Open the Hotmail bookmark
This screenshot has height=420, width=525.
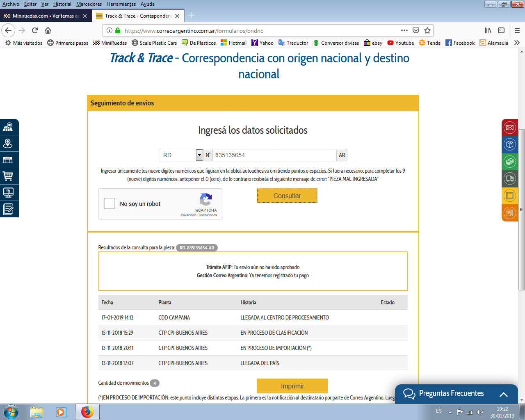coord(233,43)
